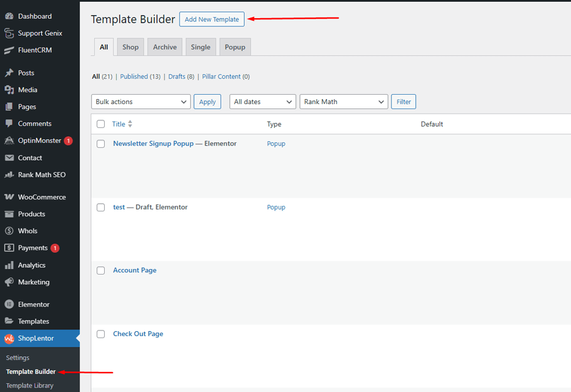The width and height of the screenshot is (571, 392).
Task: Switch to the All tab
Action: pyautogui.click(x=104, y=47)
